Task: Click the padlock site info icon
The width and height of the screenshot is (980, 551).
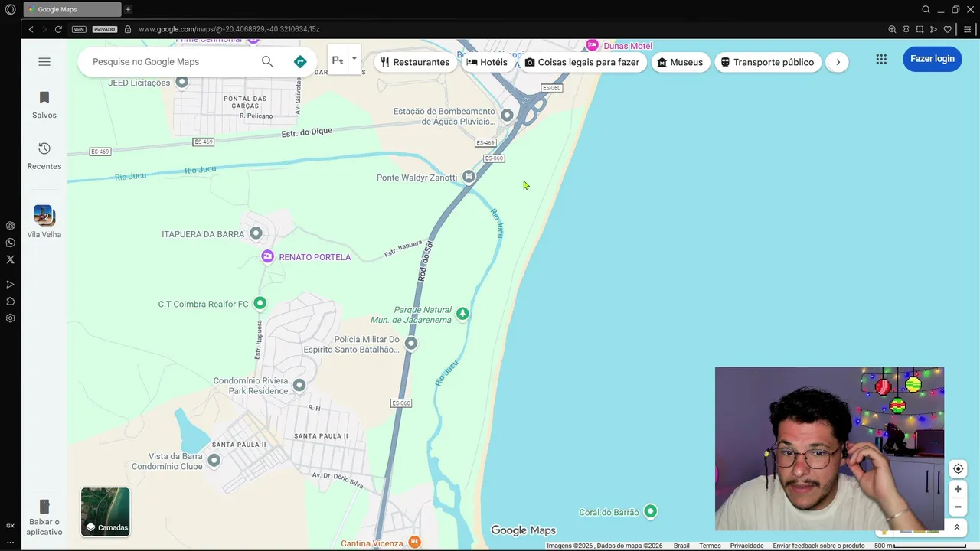Action: pyautogui.click(x=128, y=29)
